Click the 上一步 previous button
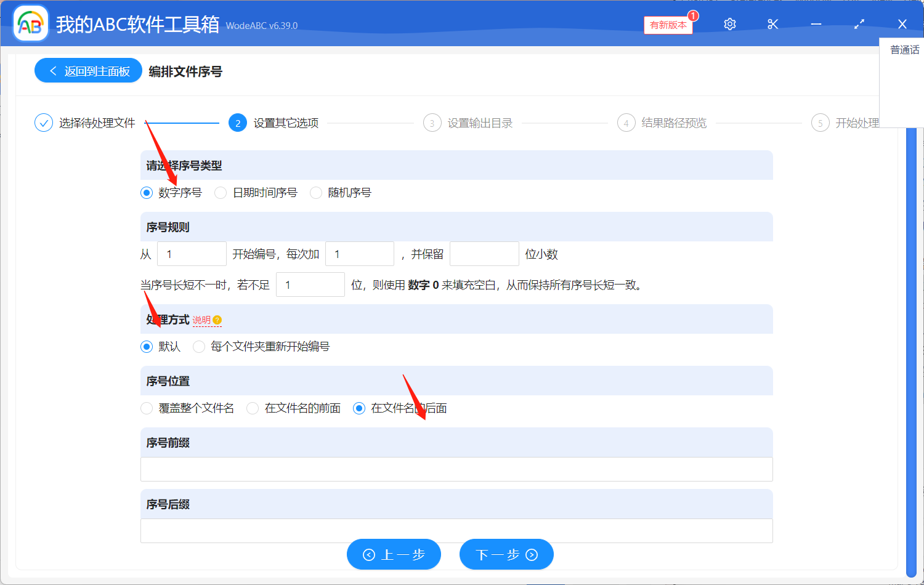 coord(394,554)
